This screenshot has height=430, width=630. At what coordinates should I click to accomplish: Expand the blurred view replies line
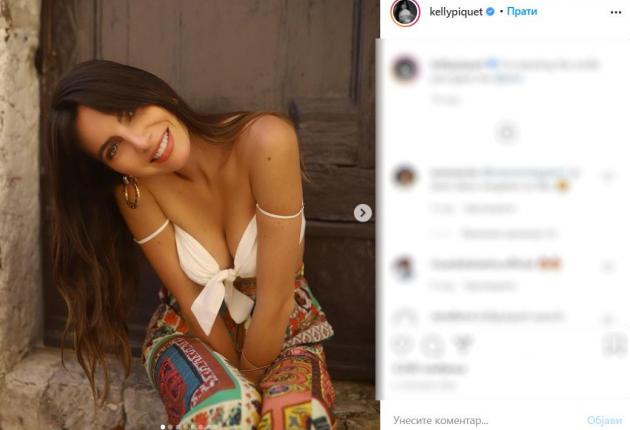(x=495, y=233)
